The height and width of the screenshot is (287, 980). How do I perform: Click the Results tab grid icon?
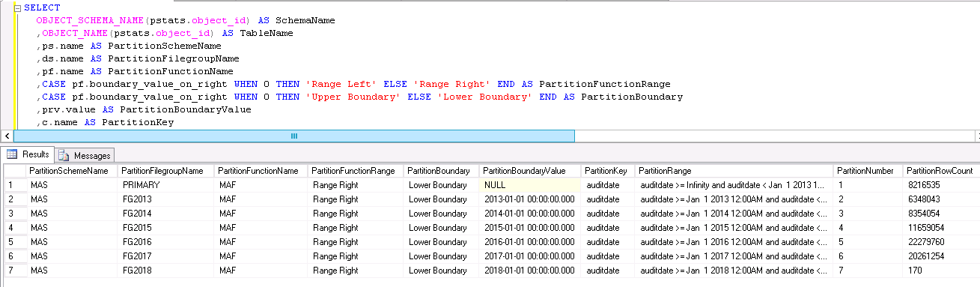(12, 154)
